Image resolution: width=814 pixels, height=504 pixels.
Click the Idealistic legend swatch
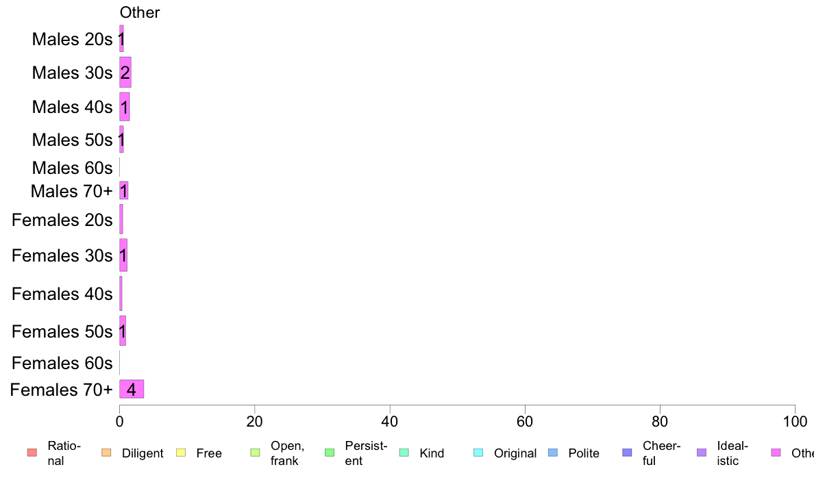point(702,453)
